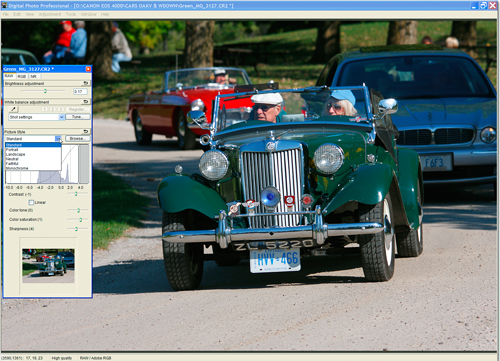Switch to the NR tab
Viewport: 500px width, 361px height.
coord(34,76)
